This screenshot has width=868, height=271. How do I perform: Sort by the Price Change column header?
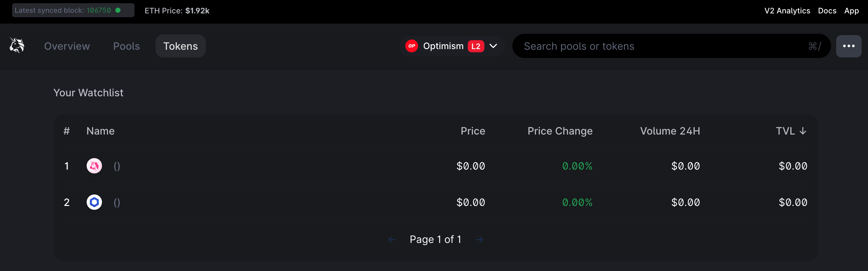560,131
